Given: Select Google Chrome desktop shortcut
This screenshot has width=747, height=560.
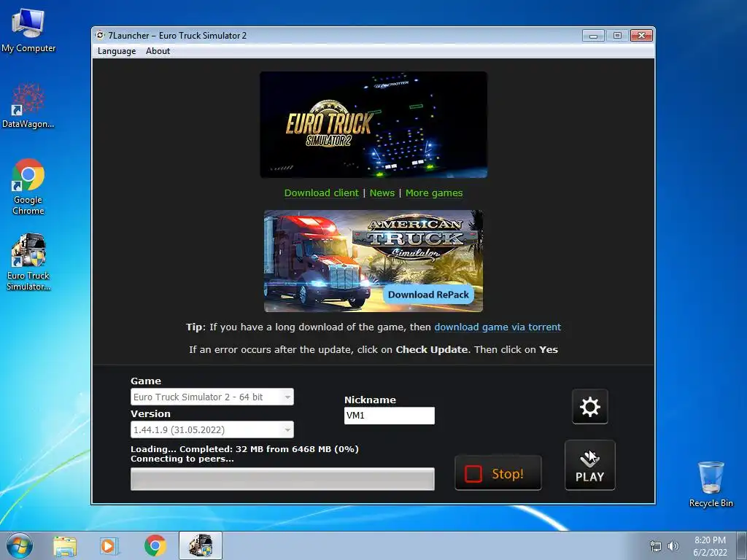Looking at the screenshot, I should point(28,187).
